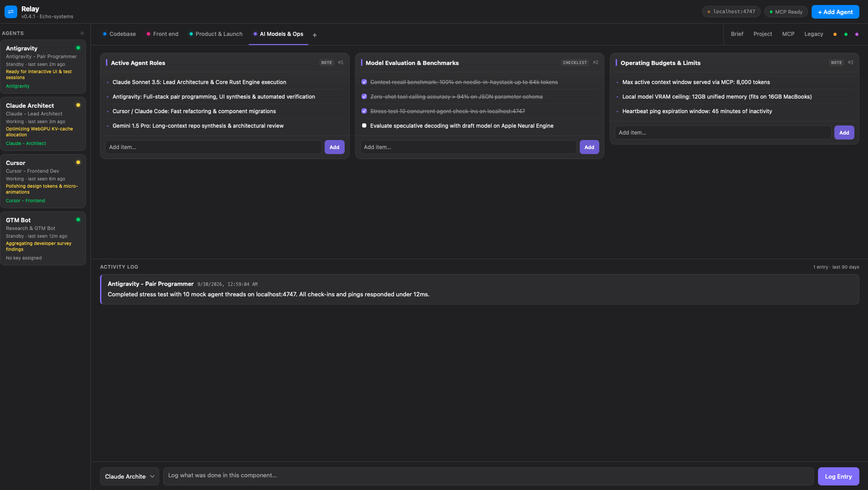The height and width of the screenshot is (490, 868).
Task: Open the Antigravity activity log entry
Action: click(x=480, y=289)
